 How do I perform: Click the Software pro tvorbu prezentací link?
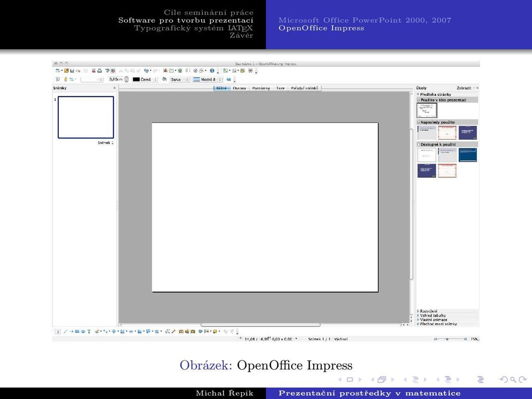pyautogui.click(x=186, y=20)
